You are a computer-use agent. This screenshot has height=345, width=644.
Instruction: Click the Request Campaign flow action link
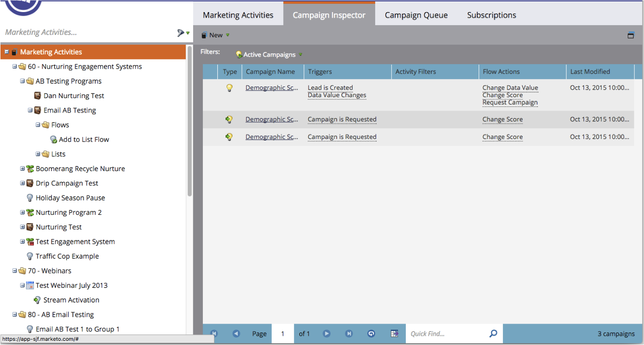tap(510, 103)
